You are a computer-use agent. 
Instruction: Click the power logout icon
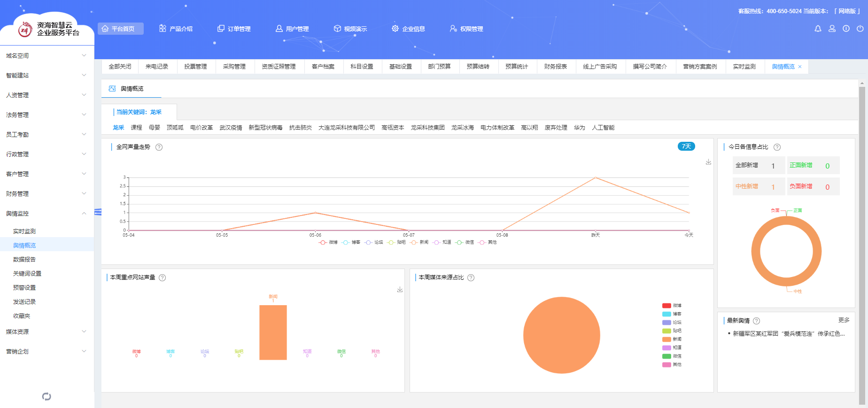(x=860, y=29)
